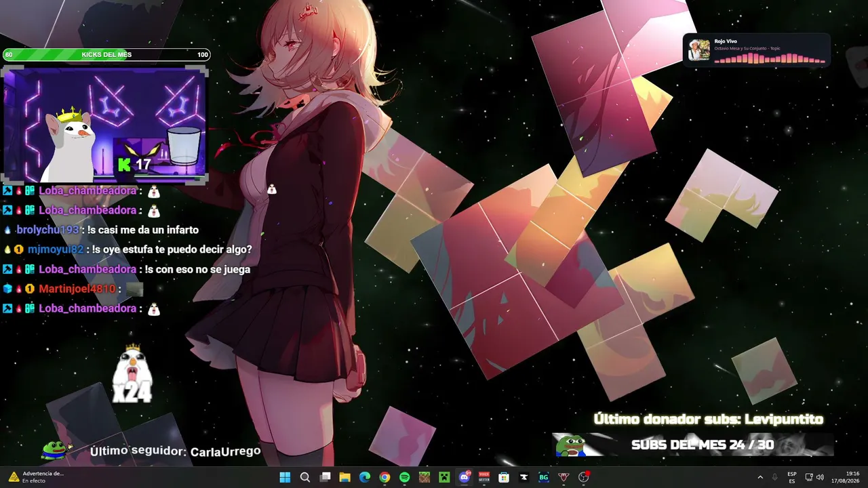Open network settings from the tray

809,477
